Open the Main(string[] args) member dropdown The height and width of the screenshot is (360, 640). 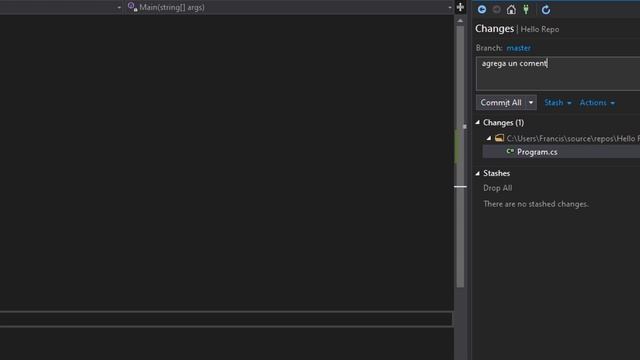[450, 7]
